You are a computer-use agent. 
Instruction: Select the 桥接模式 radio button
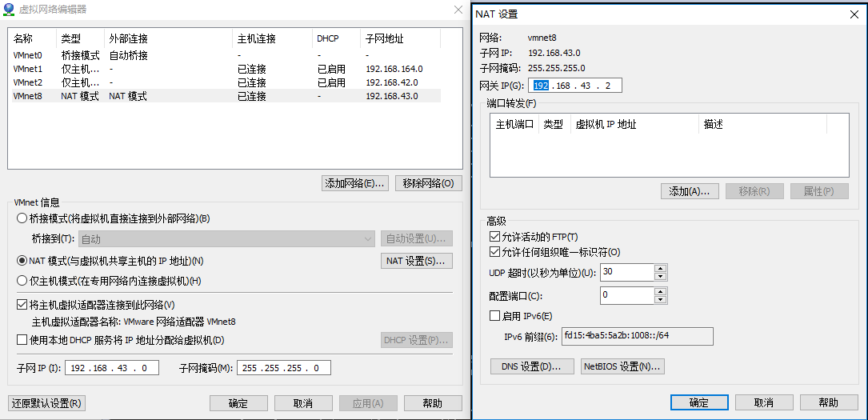(22, 218)
